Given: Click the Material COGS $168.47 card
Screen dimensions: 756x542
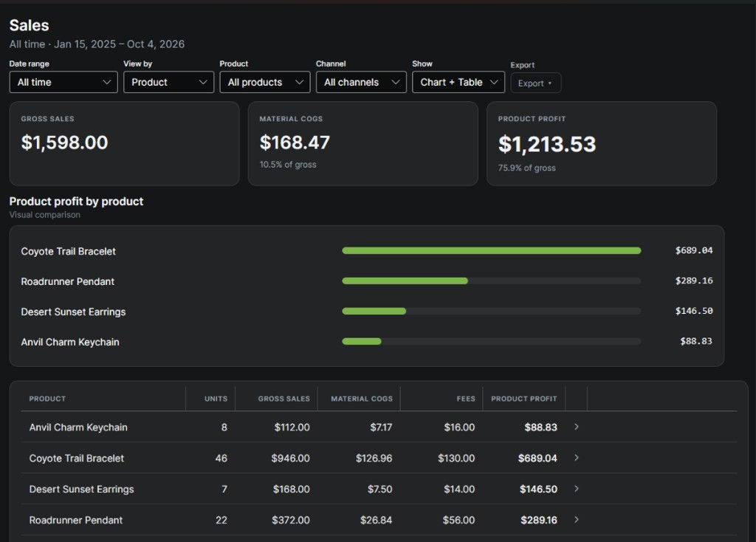Looking at the screenshot, I should coord(363,144).
